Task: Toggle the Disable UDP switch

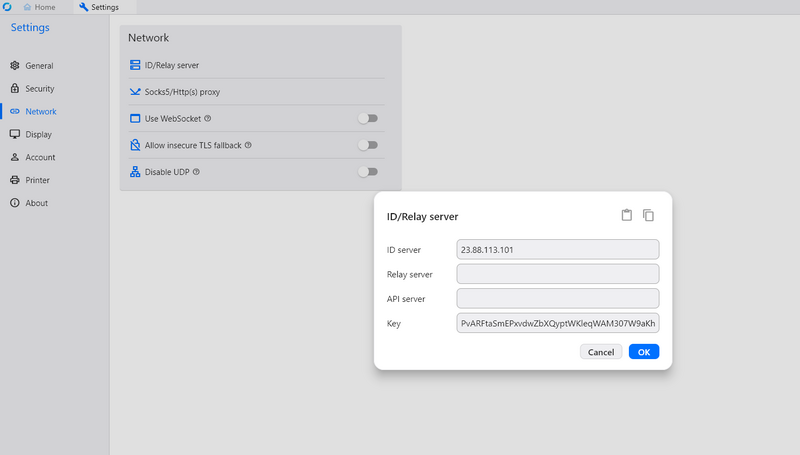Action: (368, 172)
